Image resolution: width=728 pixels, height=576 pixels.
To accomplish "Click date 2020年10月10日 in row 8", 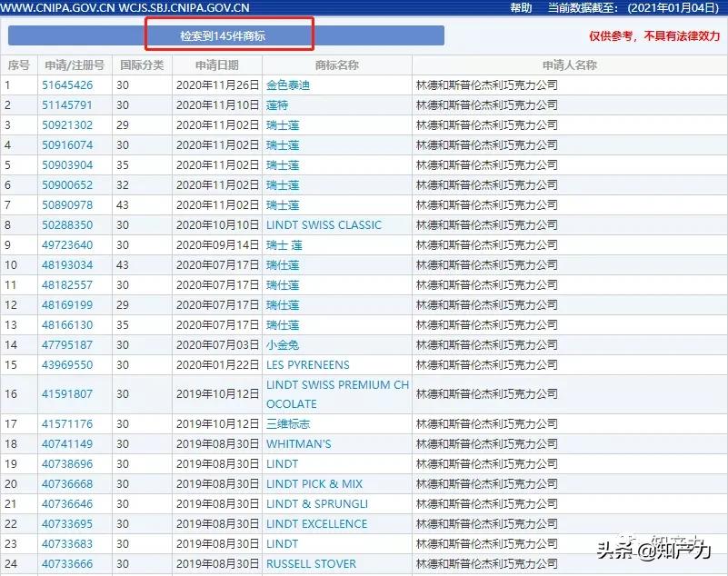I will pyautogui.click(x=217, y=224).
